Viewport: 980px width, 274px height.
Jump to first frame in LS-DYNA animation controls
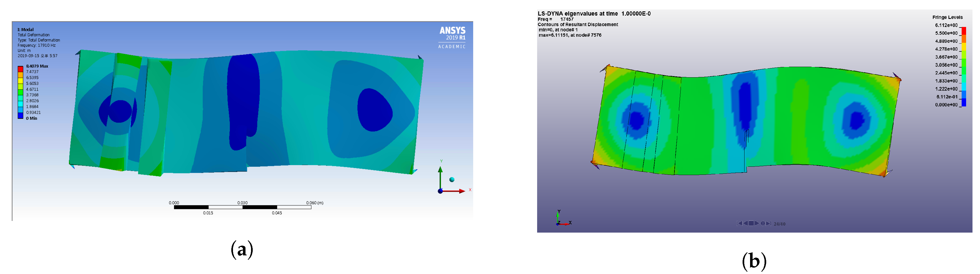coord(739,223)
